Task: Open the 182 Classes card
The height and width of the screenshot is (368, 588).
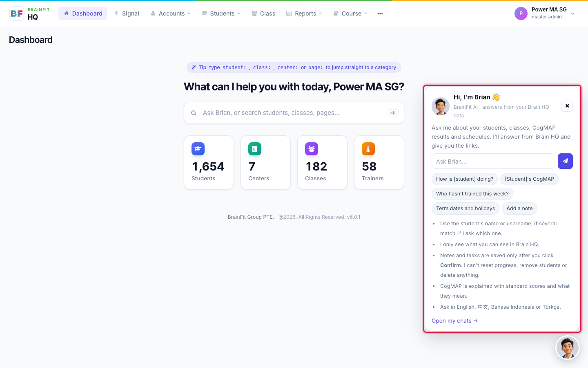Action: (x=322, y=162)
